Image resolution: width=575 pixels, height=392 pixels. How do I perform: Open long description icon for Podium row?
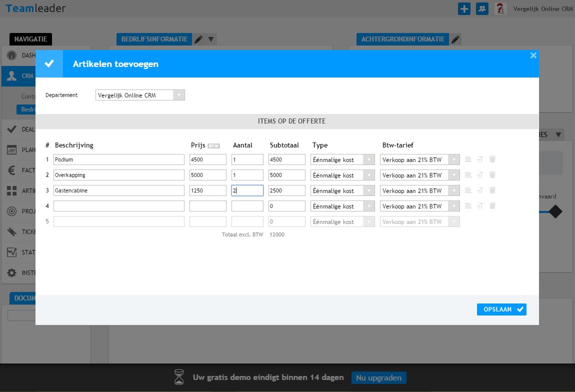[468, 159]
